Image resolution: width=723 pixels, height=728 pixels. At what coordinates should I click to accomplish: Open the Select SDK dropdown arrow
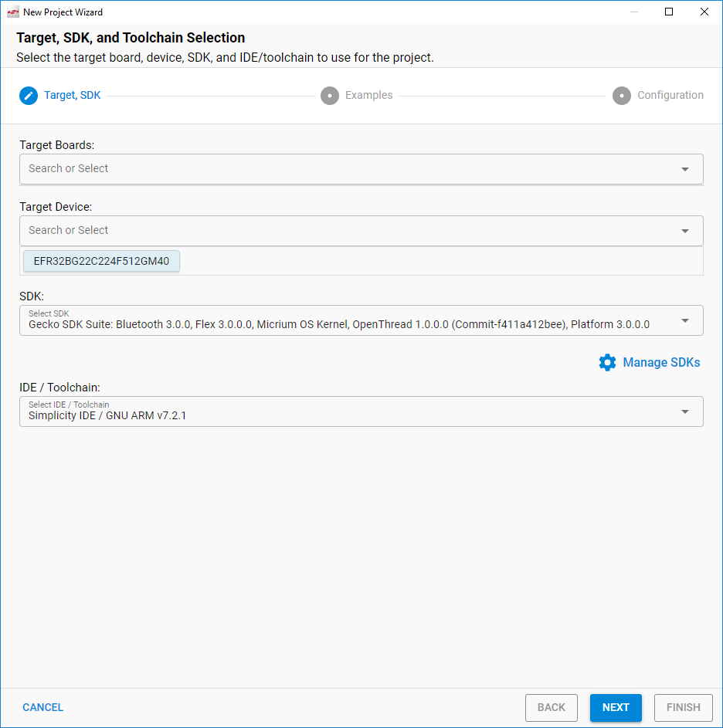pos(684,320)
